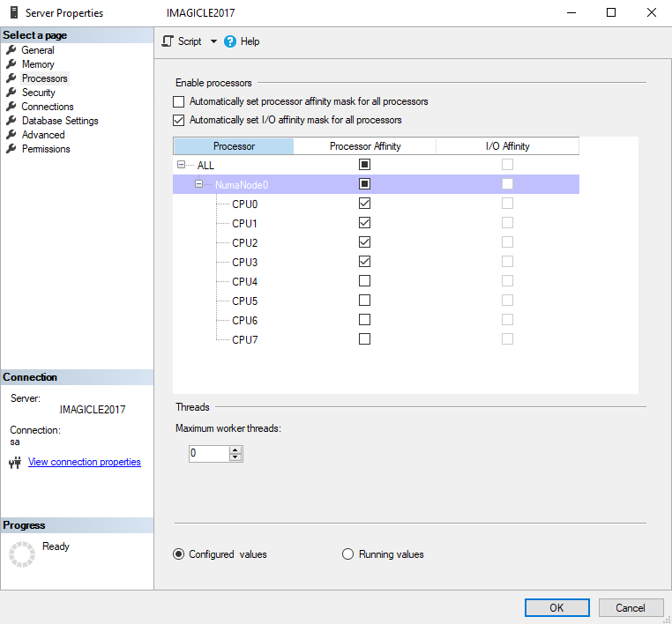Increase maximum worker threads with up arrow
The width and height of the screenshot is (672, 624).
pos(235,449)
